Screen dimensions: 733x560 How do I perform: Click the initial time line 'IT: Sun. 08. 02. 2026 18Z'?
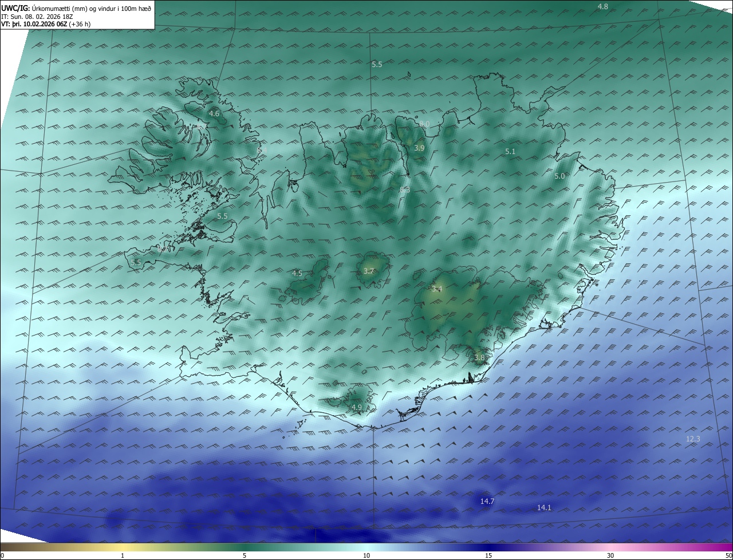37,16
